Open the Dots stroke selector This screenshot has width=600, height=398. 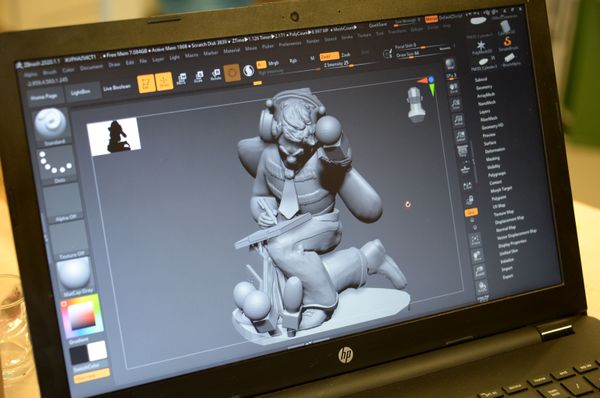56,165
